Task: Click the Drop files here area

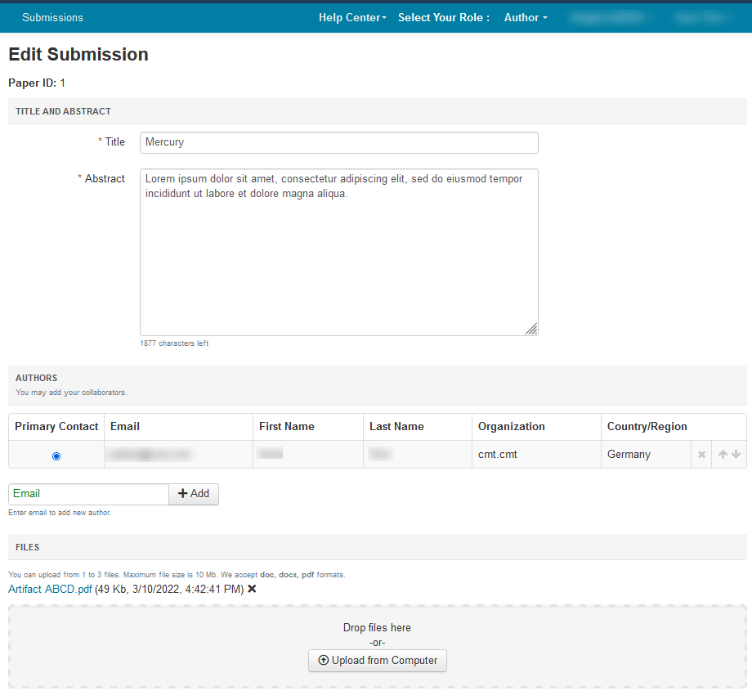Action: [x=377, y=627]
